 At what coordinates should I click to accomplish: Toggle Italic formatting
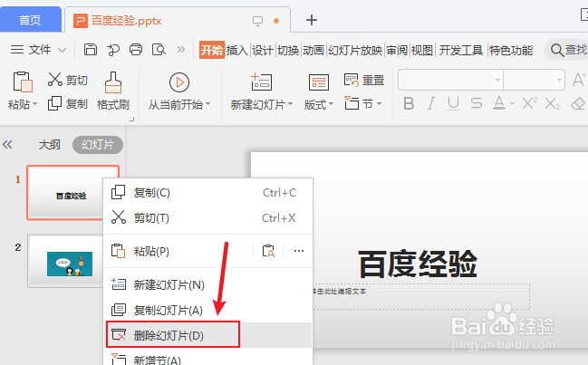tap(431, 103)
